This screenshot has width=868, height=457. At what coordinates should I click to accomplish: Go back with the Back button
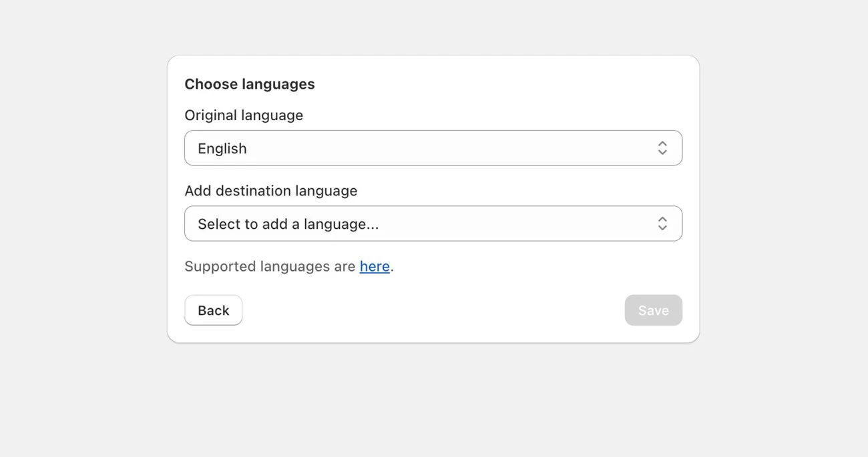point(214,310)
